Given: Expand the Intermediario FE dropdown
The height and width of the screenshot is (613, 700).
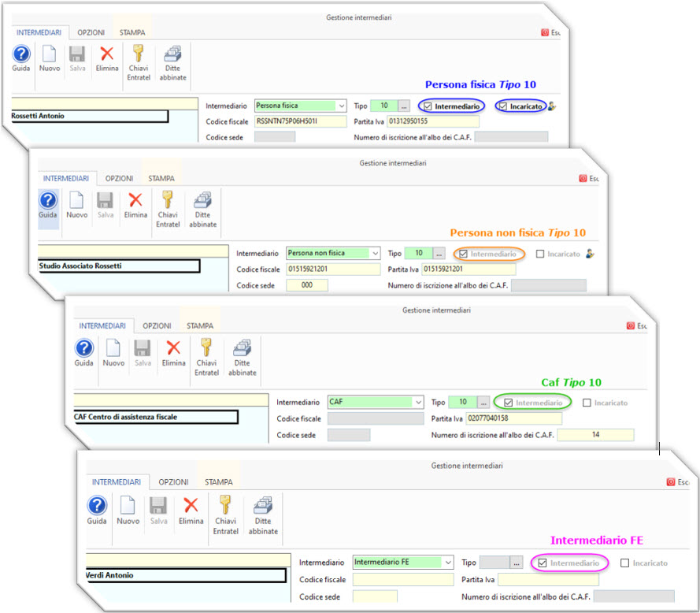Looking at the screenshot, I should (448, 563).
